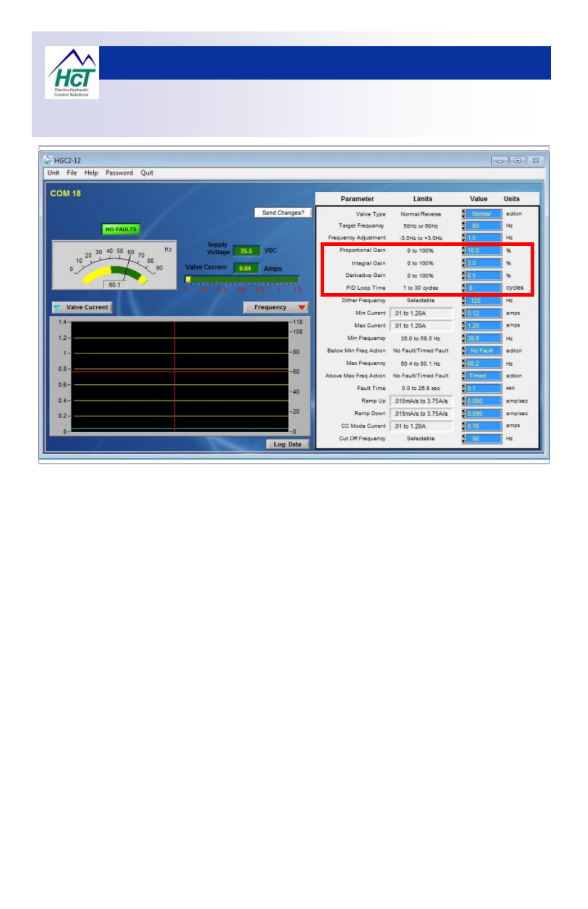Click the 60.1 gauge frequency readout

click(x=115, y=285)
